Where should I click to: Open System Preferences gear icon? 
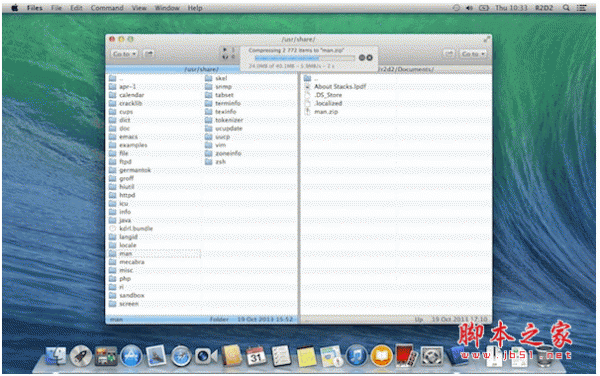432,356
